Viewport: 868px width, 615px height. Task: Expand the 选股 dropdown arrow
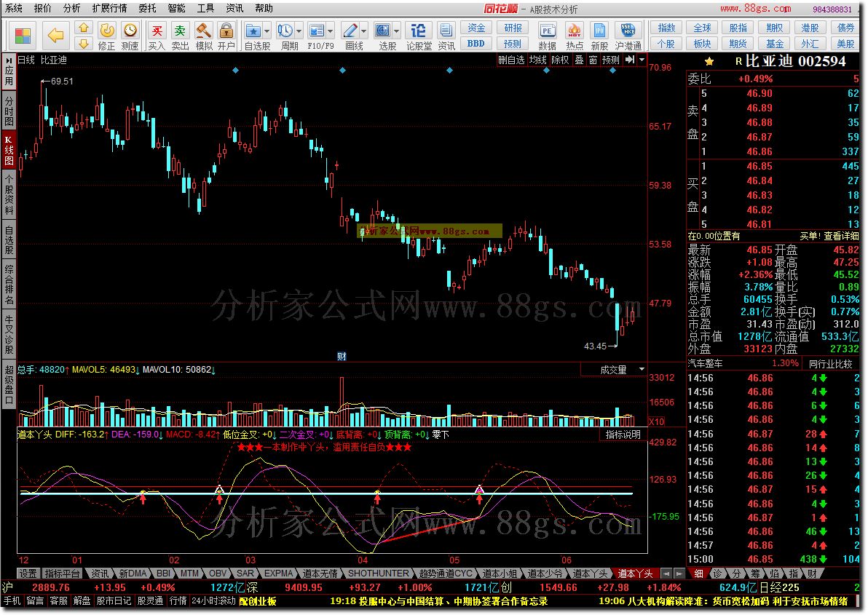click(x=397, y=31)
